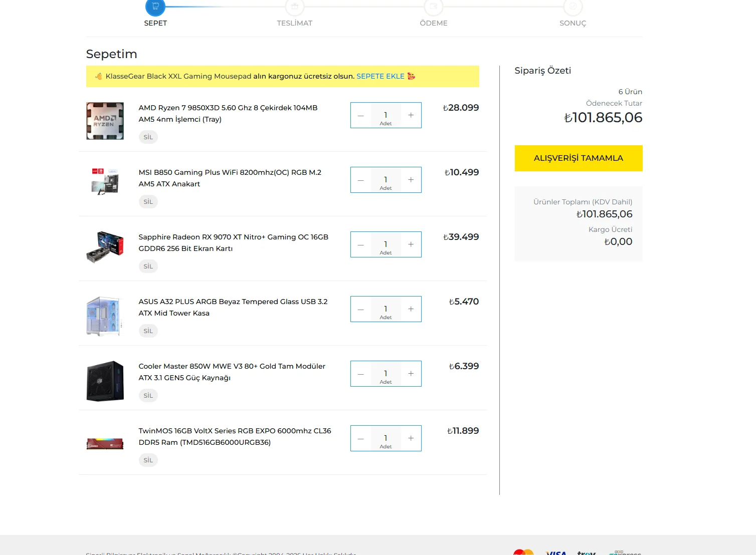Open Sapphire Radeon RX 9070 XT product link
The image size is (756, 555).
pos(234,243)
